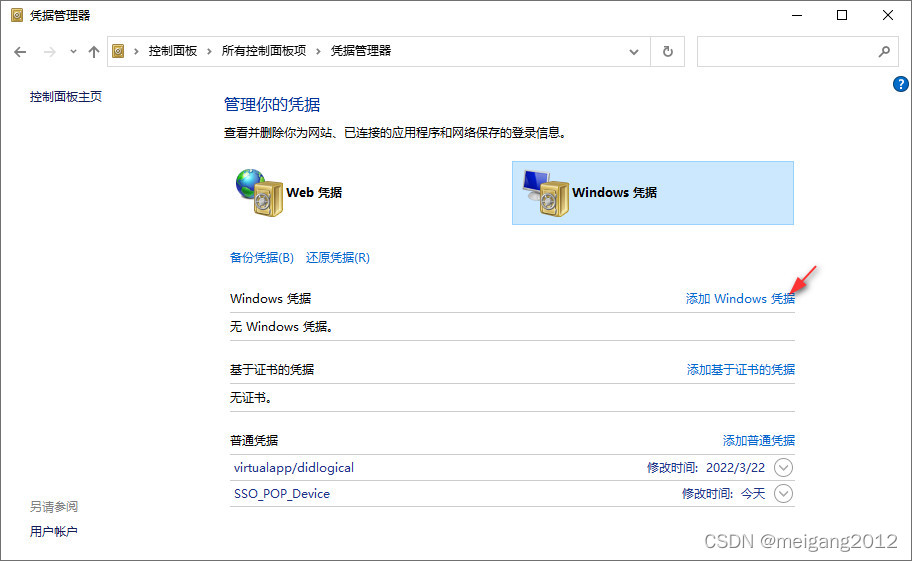Screen dimensions: 912x561
Task: Click the forward navigation arrow
Action: click(x=49, y=52)
